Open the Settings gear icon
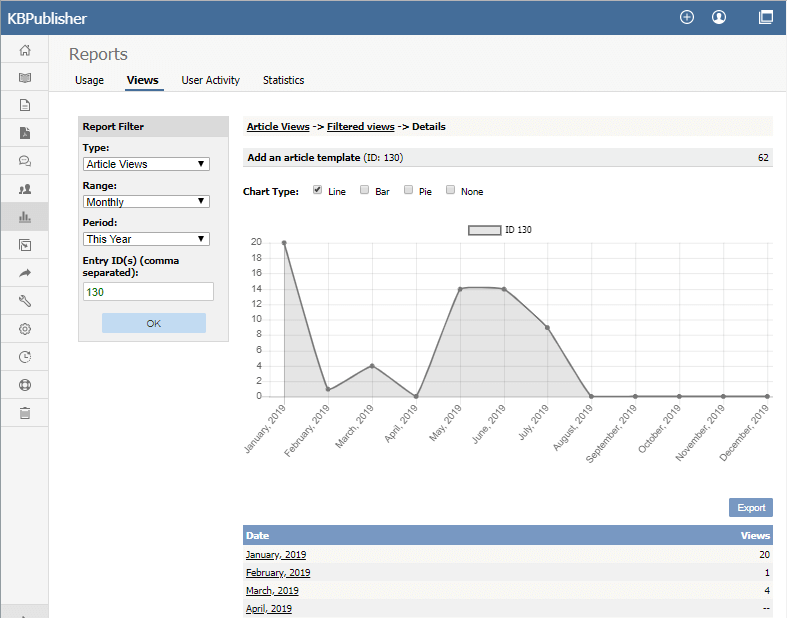 pyautogui.click(x=25, y=329)
